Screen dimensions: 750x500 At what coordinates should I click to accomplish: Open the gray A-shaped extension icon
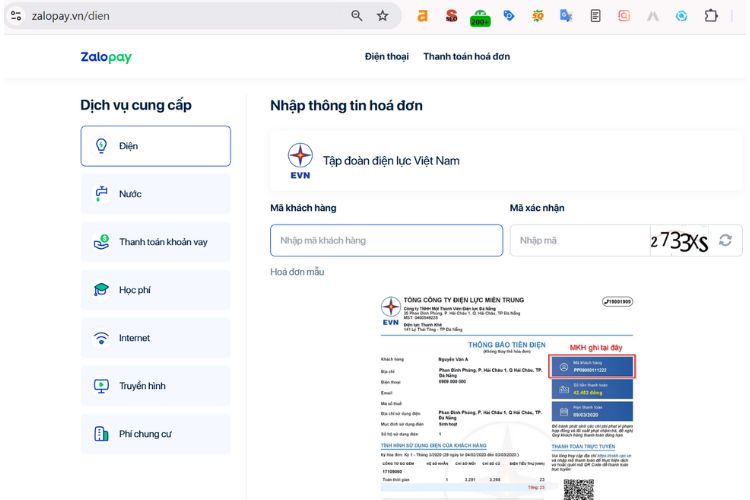coord(653,16)
